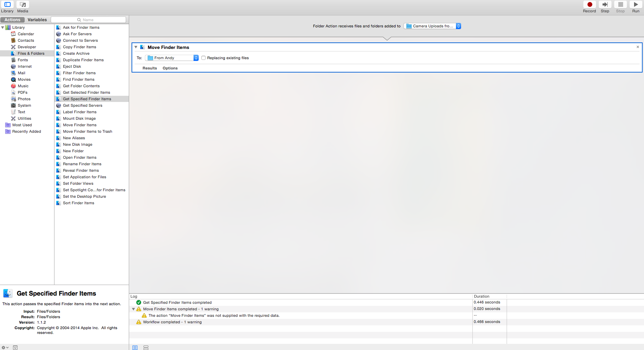644x350 pixels.
Task: Select Eject Disk action
Action: 92,66
